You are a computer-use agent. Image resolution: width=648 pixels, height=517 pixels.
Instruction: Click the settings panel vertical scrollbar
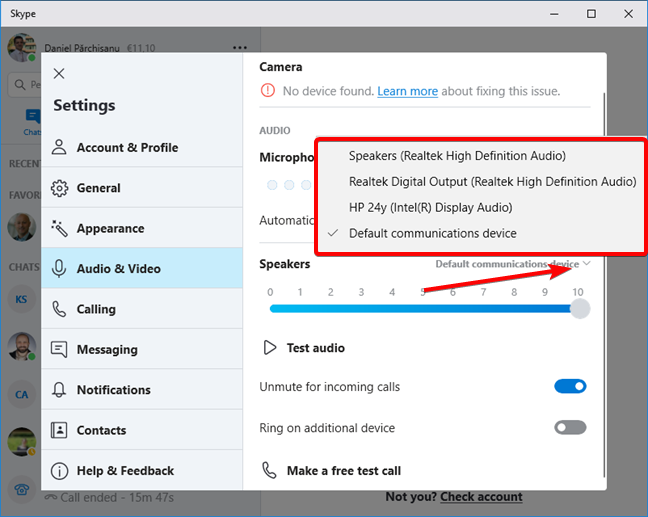(x=604, y=284)
